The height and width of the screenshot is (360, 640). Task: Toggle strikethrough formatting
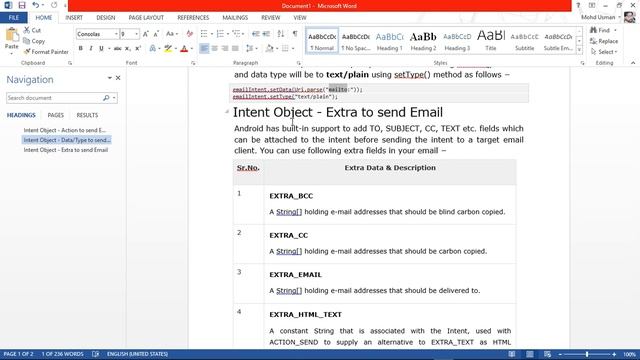(x=118, y=49)
